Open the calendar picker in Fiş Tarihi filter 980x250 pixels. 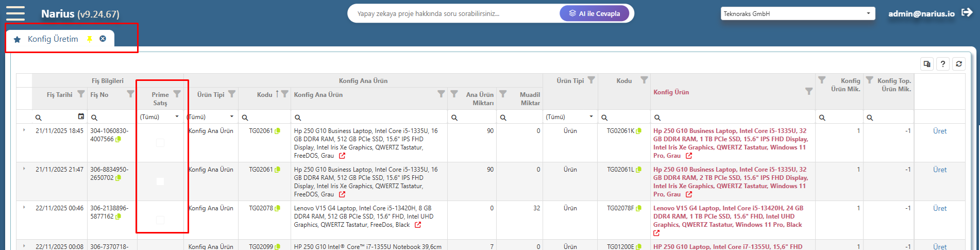[81, 116]
